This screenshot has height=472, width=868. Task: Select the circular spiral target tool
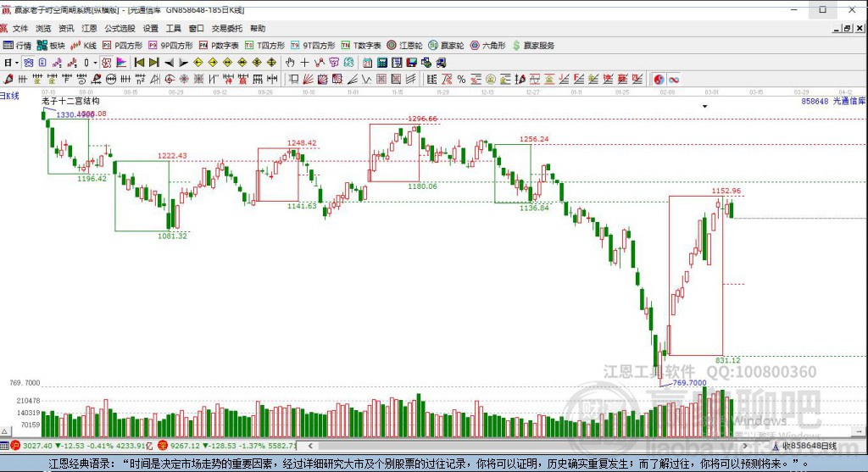(170, 79)
